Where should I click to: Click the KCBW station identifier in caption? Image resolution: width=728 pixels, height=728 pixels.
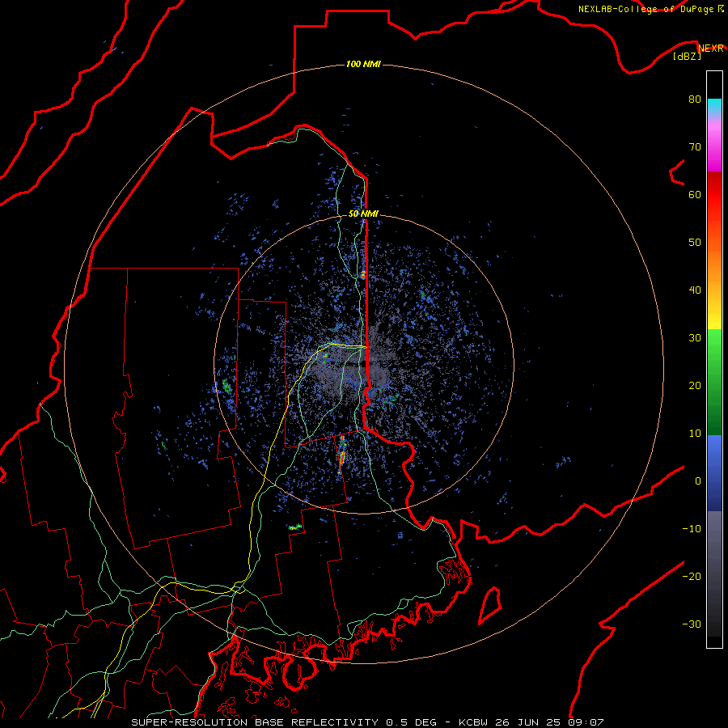[473, 722]
